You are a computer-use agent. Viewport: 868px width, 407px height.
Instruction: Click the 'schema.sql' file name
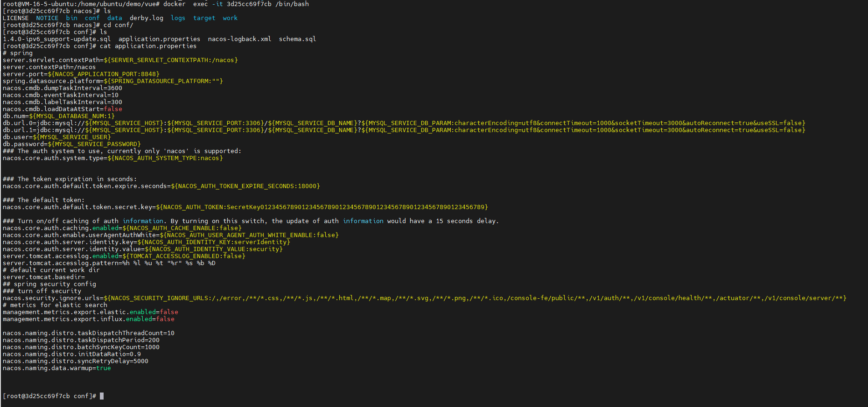pos(298,39)
